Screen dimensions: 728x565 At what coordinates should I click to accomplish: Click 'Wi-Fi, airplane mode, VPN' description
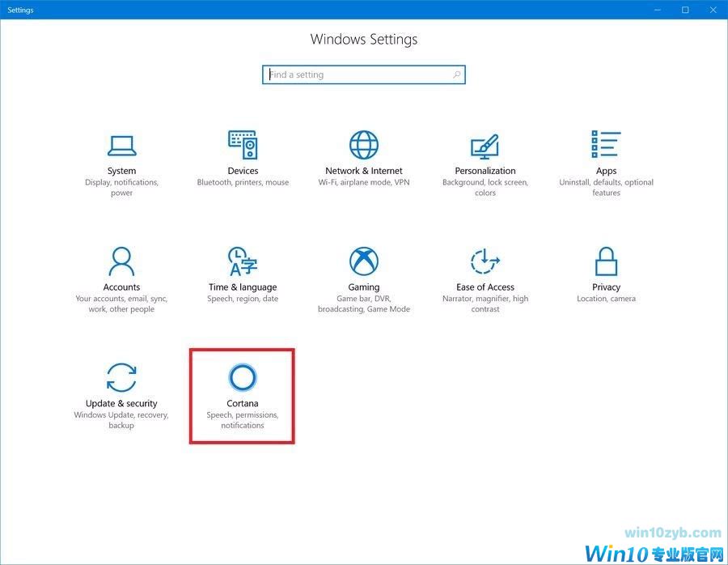[x=364, y=183]
